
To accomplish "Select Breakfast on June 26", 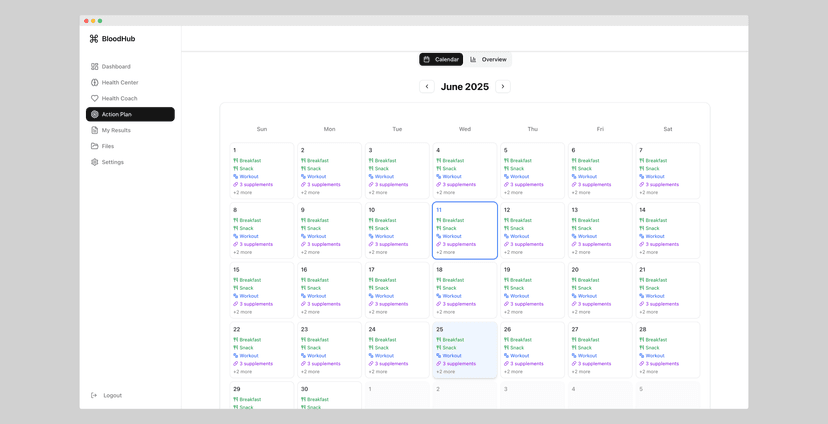I will pos(518,340).
